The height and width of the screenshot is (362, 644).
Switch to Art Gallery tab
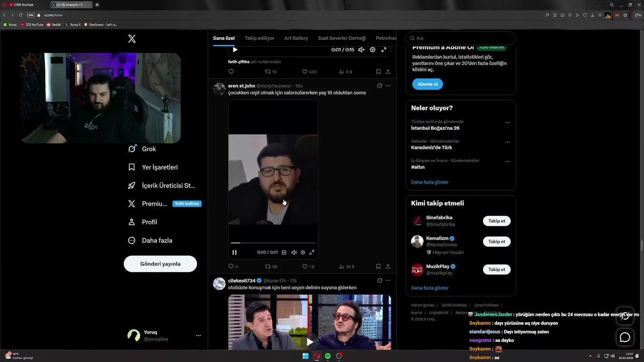[x=296, y=38]
